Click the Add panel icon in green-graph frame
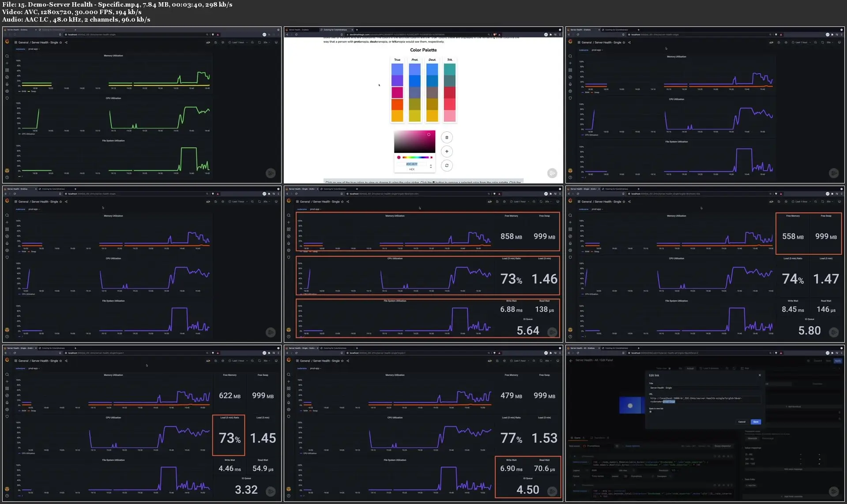Viewport: 847px width, 504px height. click(x=208, y=42)
